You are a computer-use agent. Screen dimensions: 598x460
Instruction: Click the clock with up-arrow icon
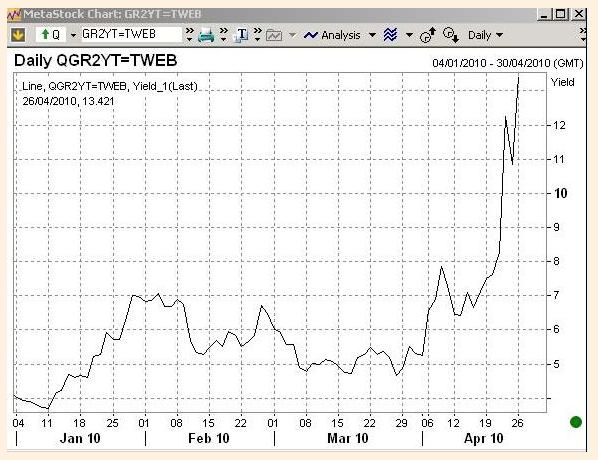coord(428,35)
